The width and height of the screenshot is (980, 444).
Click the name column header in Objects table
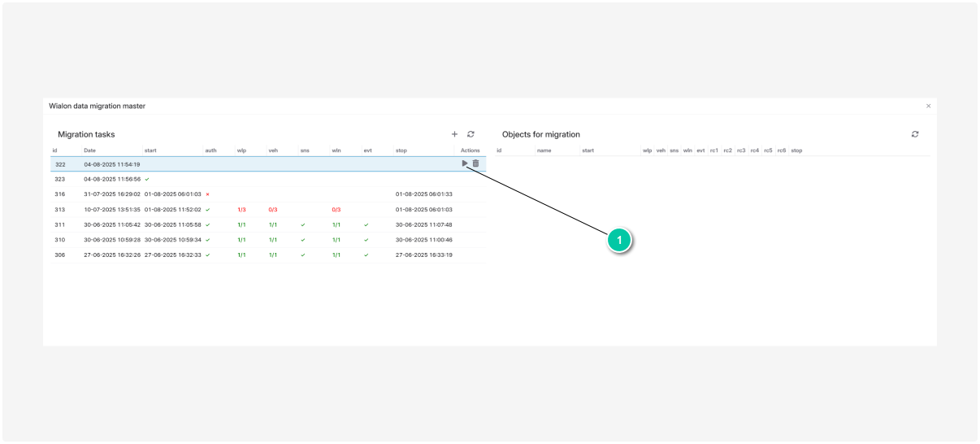(x=544, y=150)
